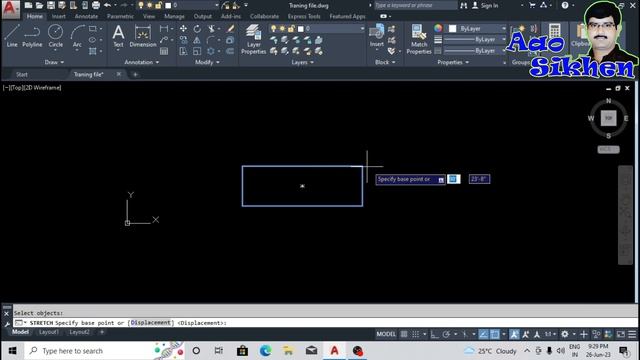Select the Scale tool in Modify panel
This screenshot has width=640, height=360.
197,51
